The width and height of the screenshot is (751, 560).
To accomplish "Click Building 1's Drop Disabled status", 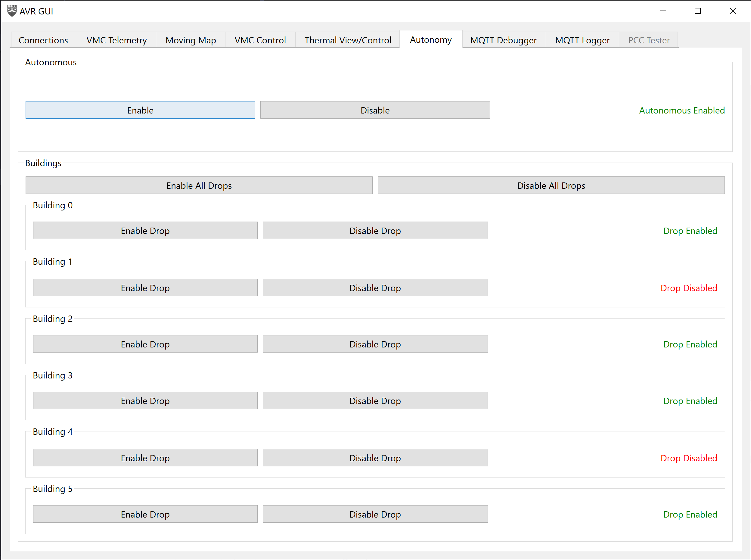I will tap(689, 288).
